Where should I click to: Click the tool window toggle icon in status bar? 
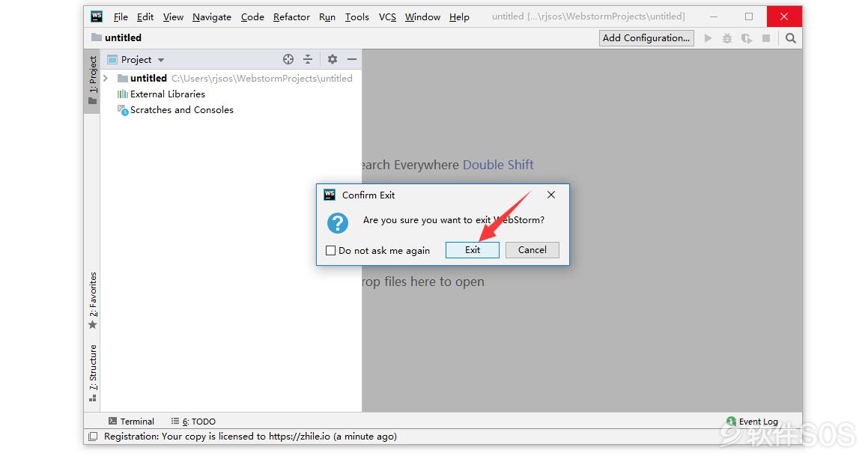point(93,437)
